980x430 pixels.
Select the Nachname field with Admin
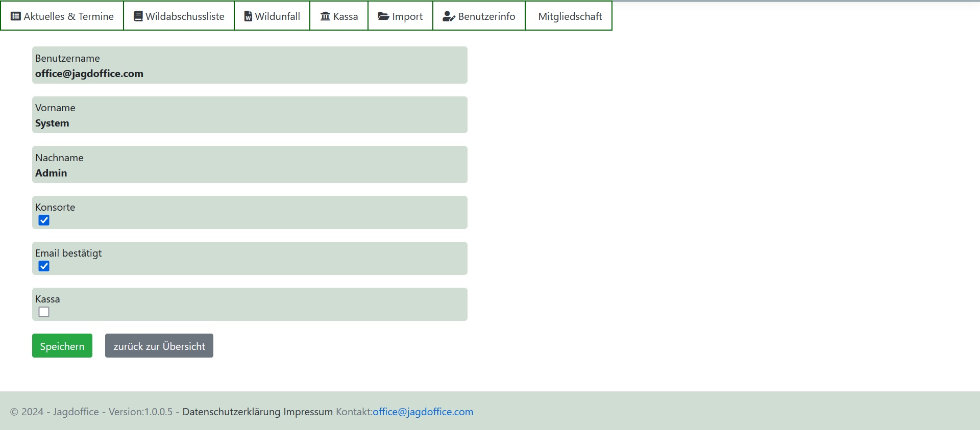(x=250, y=173)
